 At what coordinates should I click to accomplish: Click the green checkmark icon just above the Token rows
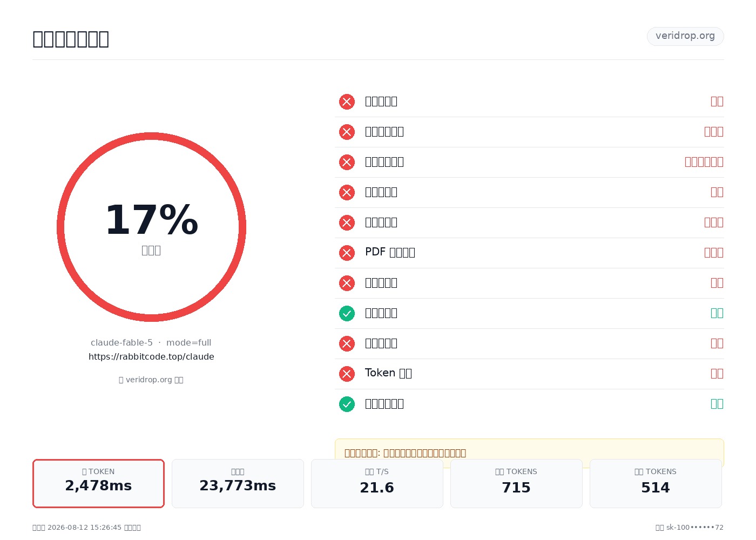click(x=347, y=313)
